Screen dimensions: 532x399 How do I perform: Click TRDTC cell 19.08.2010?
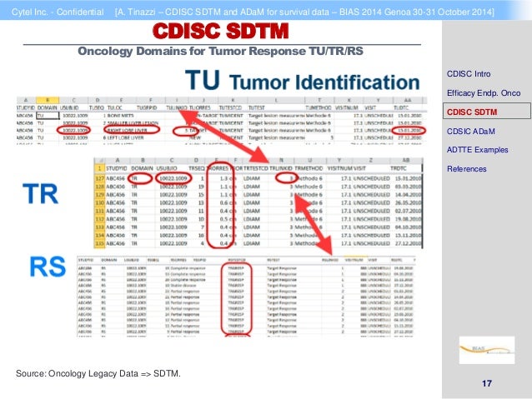click(x=408, y=219)
